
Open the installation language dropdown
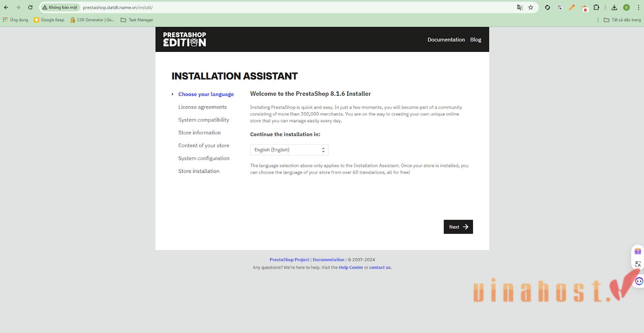click(x=289, y=150)
